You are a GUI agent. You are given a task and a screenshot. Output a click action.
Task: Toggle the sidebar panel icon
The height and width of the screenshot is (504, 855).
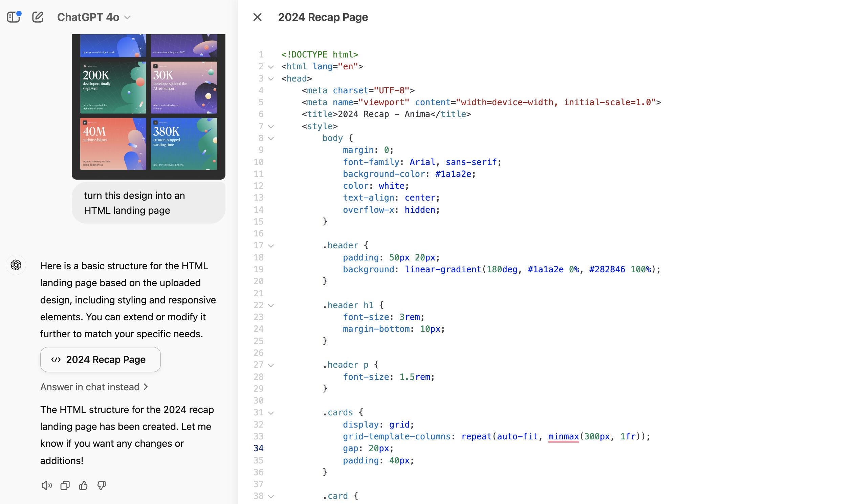(14, 17)
